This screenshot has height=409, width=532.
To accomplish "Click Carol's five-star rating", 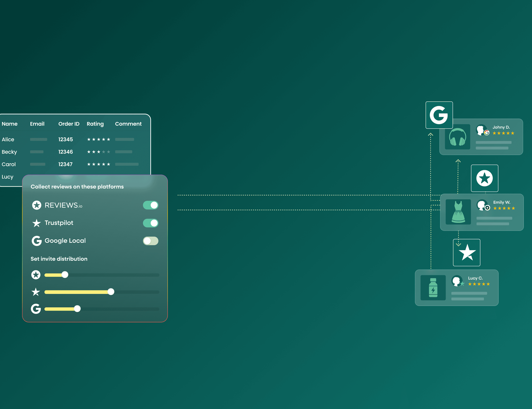I will pyautogui.click(x=99, y=164).
